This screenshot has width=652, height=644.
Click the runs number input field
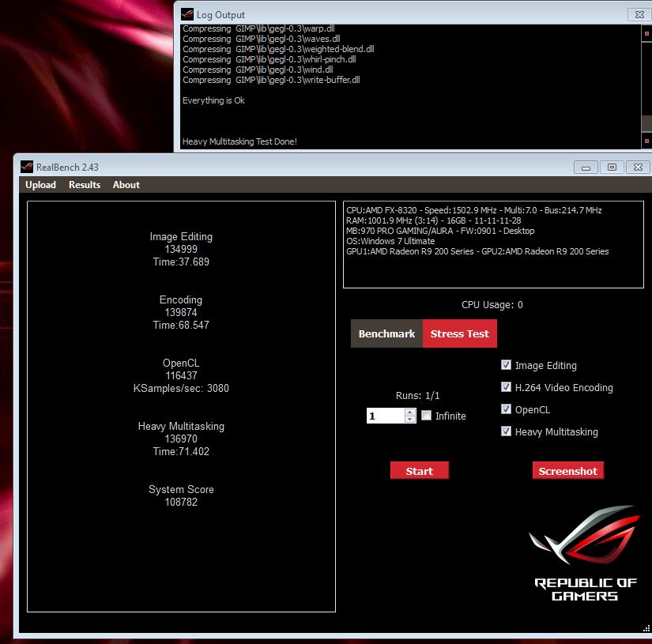386,416
